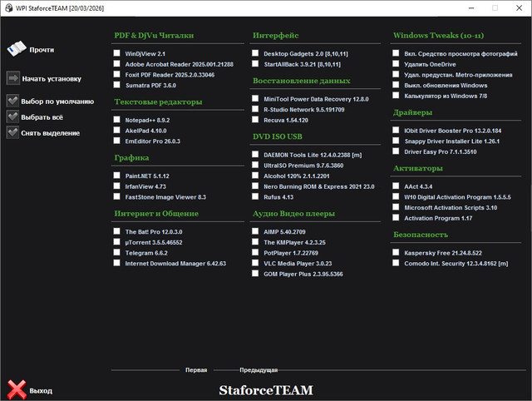
Task: Check Nero Burning ROM checkbox
Action: click(x=255, y=186)
